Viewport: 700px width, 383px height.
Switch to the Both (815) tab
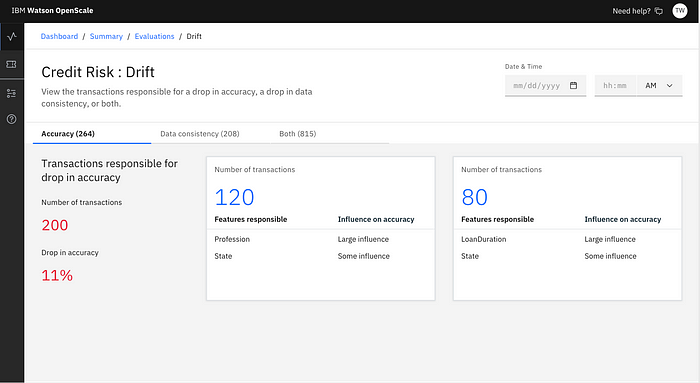pos(329,134)
